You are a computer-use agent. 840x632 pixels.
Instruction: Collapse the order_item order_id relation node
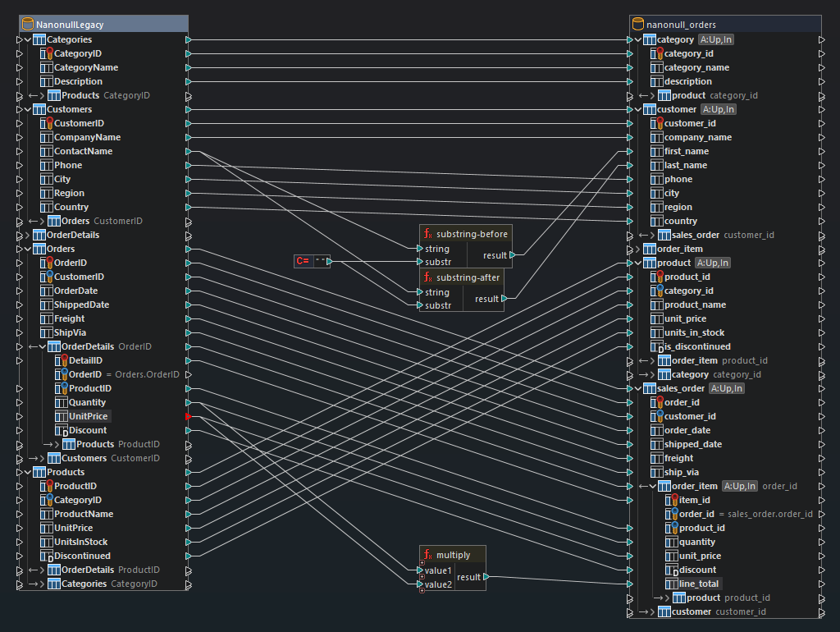tap(652, 486)
